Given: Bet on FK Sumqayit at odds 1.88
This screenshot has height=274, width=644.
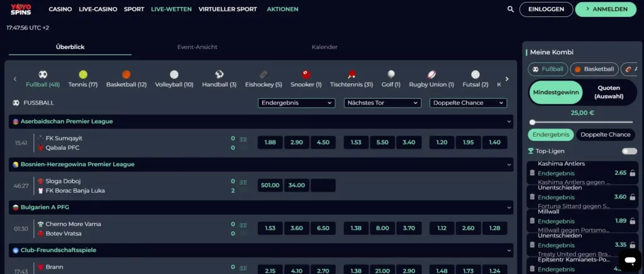Looking at the screenshot, I should tap(270, 142).
